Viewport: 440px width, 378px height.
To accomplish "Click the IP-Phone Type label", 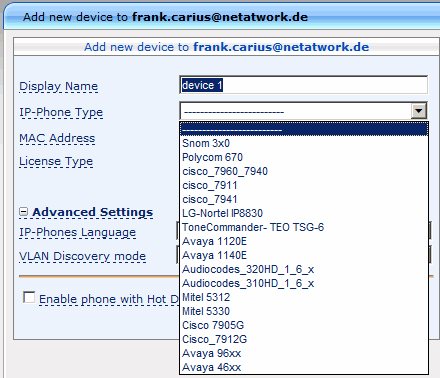I will [61, 112].
